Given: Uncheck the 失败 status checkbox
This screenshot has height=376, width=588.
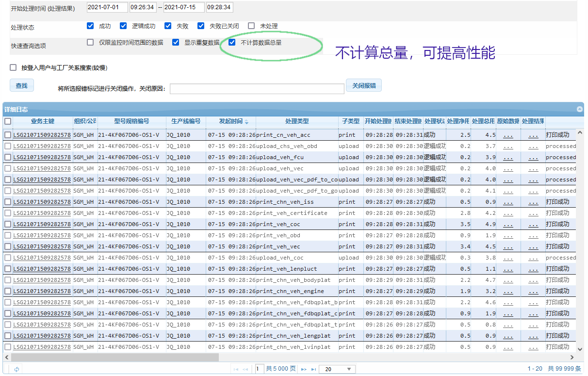Looking at the screenshot, I should pyautogui.click(x=168, y=26).
